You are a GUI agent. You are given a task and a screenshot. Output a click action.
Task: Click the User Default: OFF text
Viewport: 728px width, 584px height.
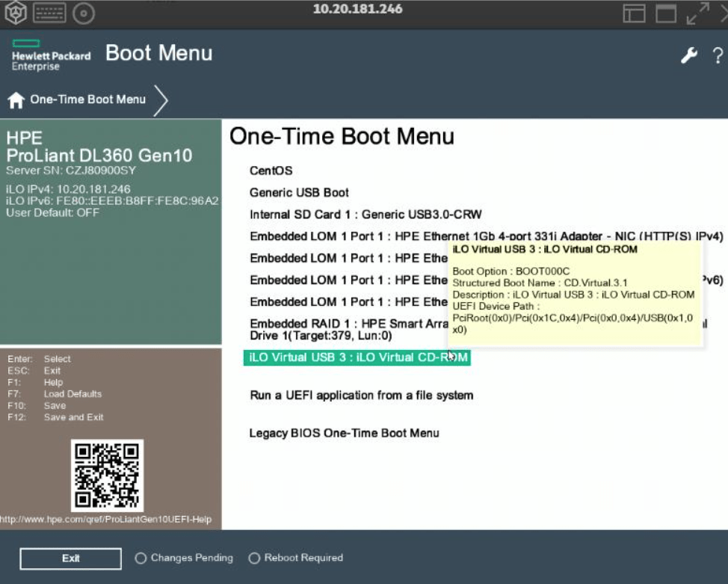[x=52, y=213]
